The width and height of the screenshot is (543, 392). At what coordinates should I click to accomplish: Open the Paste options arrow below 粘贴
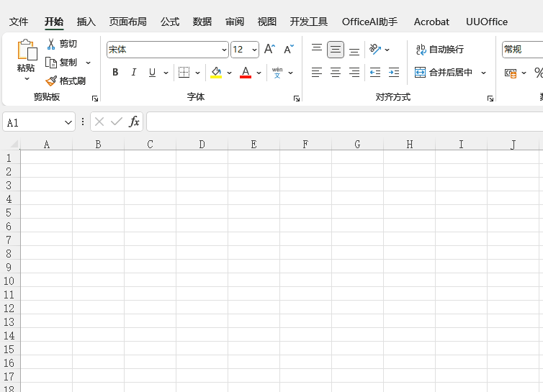point(27,79)
